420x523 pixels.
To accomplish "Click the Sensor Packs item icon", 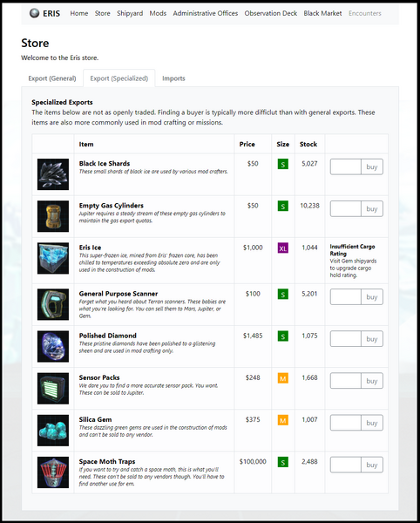I will [x=53, y=388].
